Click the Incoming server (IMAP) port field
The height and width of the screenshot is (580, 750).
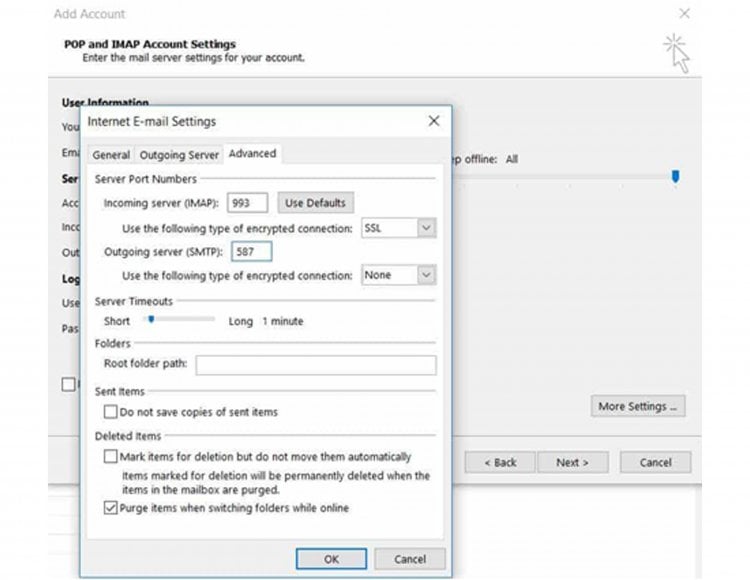(247, 203)
